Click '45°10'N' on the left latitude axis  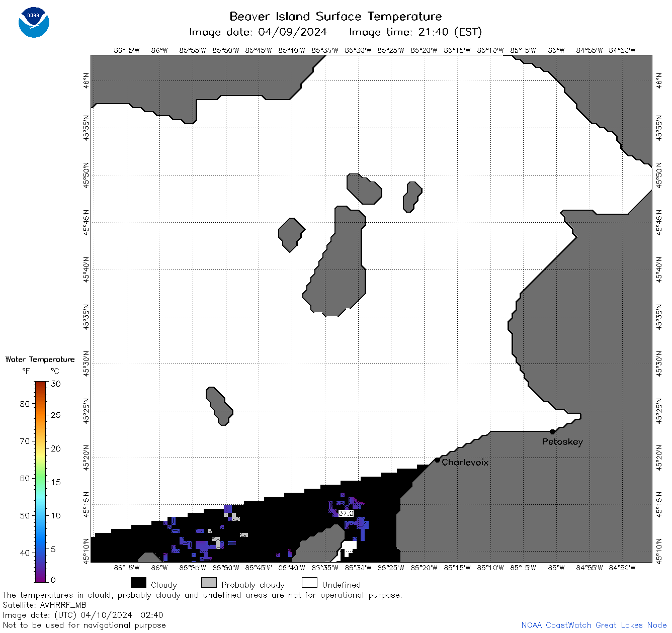pyautogui.click(x=87, y=551)
